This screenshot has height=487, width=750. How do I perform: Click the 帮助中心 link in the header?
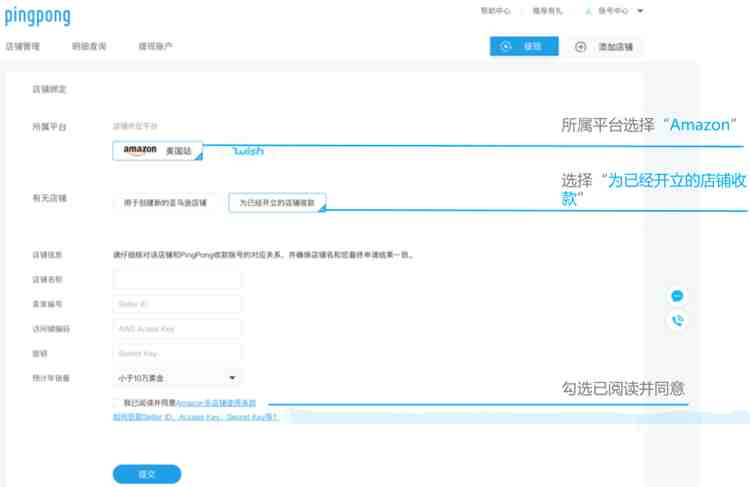click(496, 11)
